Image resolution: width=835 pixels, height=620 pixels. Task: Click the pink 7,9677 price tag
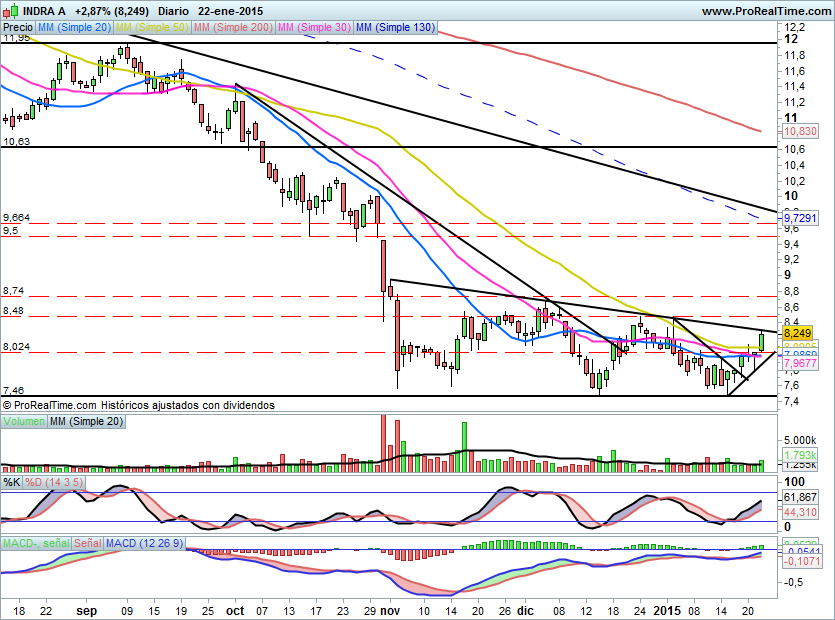pyautogui.click(x=799, y=365)
